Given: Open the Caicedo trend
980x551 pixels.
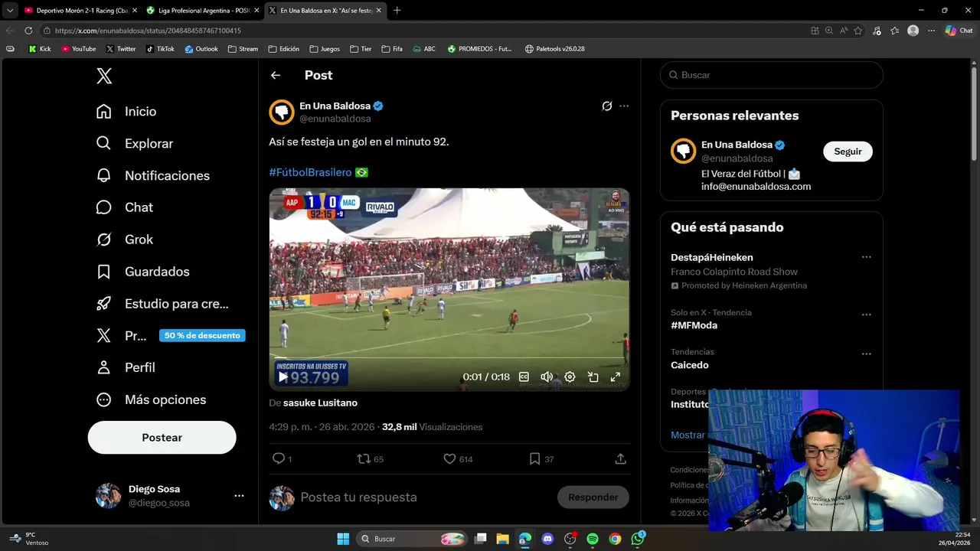Looking at the screenshot, I should tap(689, 365).
